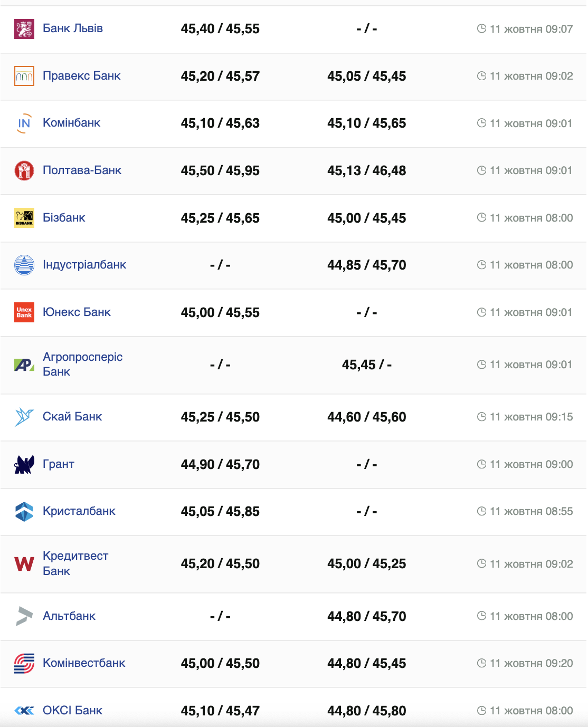Click the Індустріалбанк round logo icon
588x727 pixels.
pos(24,265)
